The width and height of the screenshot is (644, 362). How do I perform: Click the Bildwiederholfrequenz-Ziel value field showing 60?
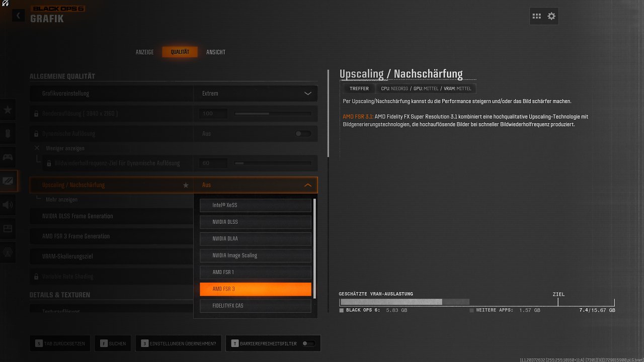tap(213, 163)
